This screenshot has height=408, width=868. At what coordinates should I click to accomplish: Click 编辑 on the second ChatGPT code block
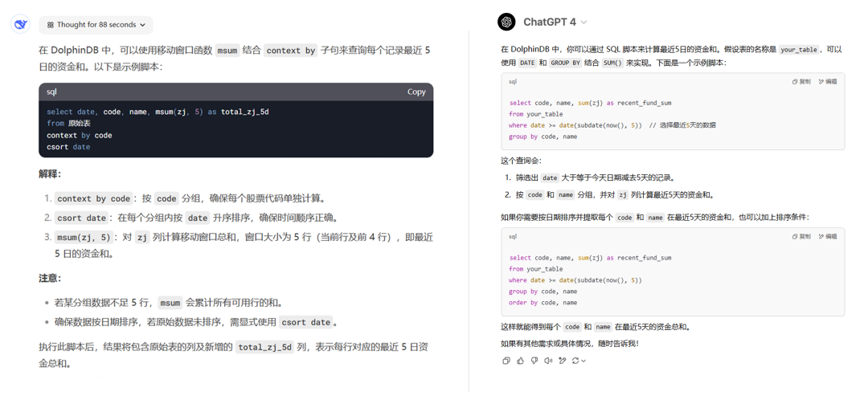coord(828,237)
